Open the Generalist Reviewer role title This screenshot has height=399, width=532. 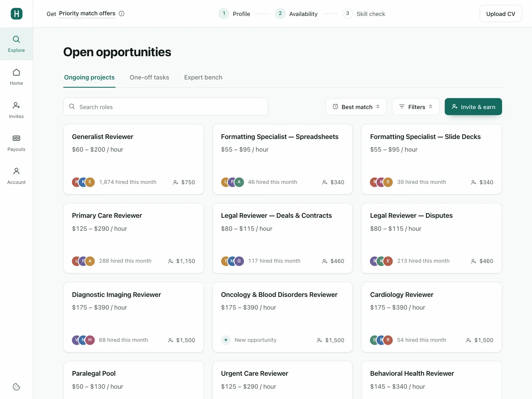(103, 137)
